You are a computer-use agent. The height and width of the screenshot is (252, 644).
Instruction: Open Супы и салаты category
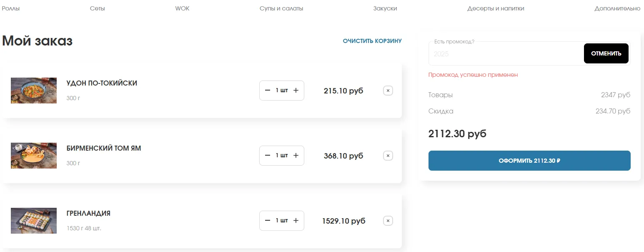coord(281,8)
